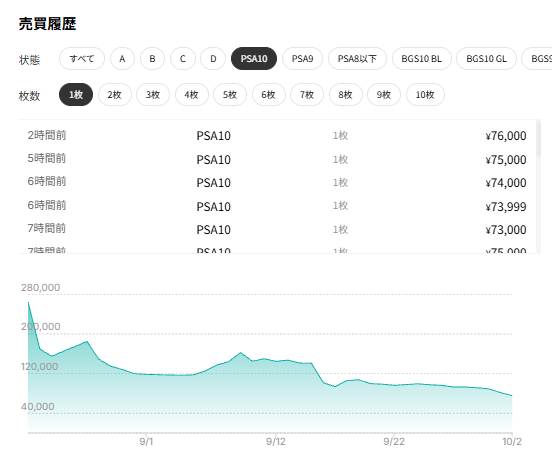Viewport: 552px width, 469px height.
Task: Click the 9/22 chart date label
Action: coord(394,442)
